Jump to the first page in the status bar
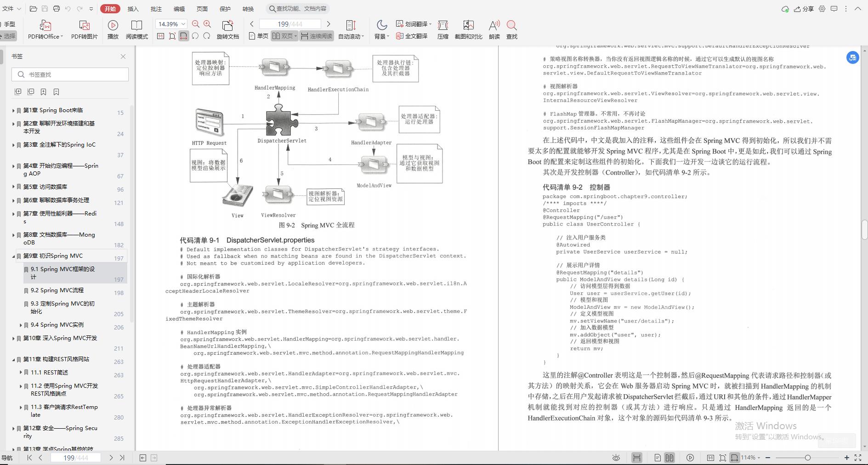Screen dimensions: 868x465 (x=29, y=458)
